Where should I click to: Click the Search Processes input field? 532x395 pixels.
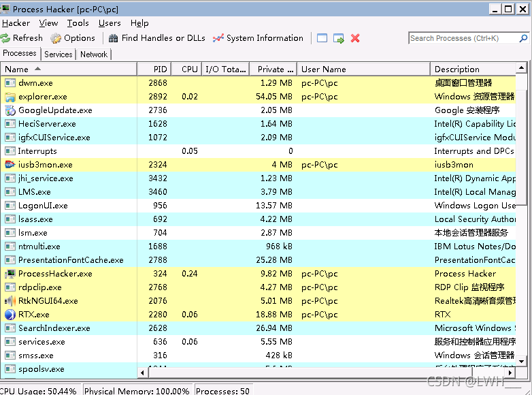coord(463,38)
